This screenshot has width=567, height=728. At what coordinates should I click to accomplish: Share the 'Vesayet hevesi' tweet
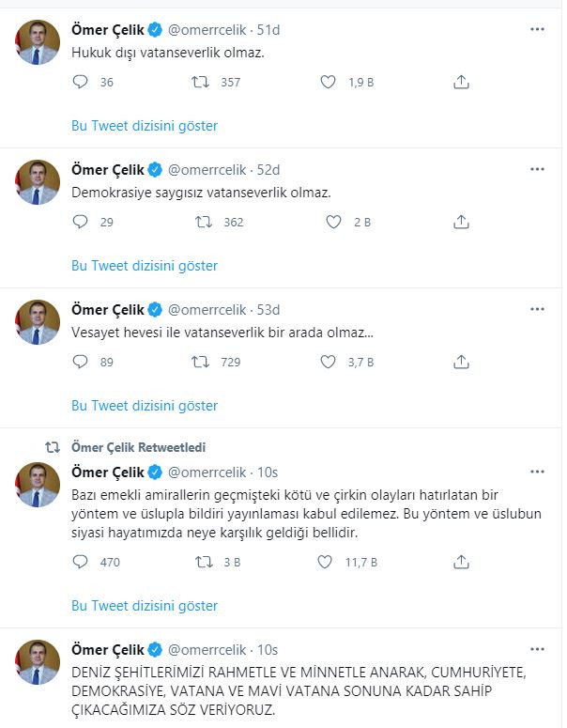[x=461, y=362]
